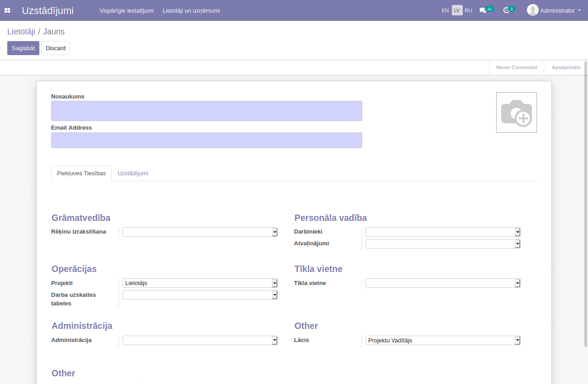The height and width of the screenshot is (384, 588).
Task: Select the LV language option
Action: [457, 10]
